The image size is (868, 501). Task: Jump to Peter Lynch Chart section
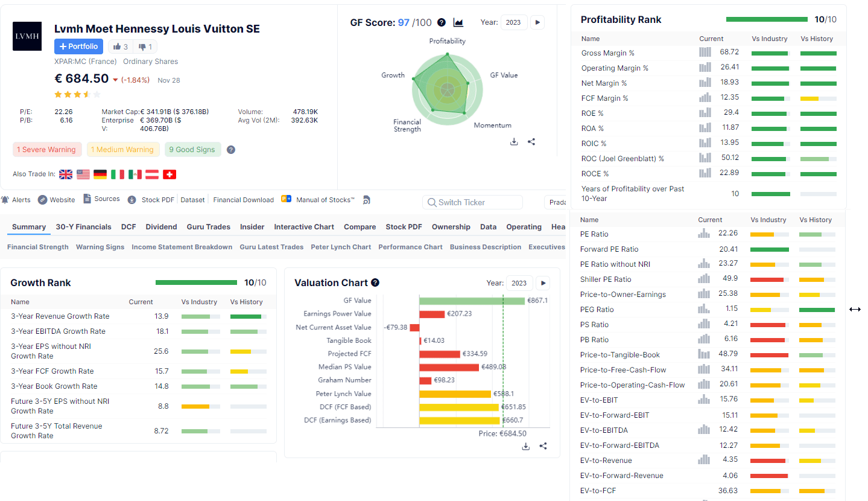(x=341, y=247)
